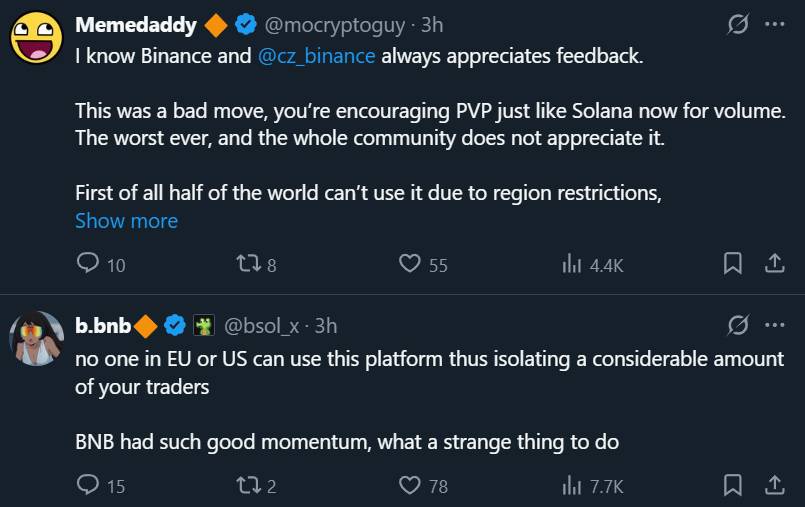View analytics on b.bnb's post
805x507 pixels.
573,486
